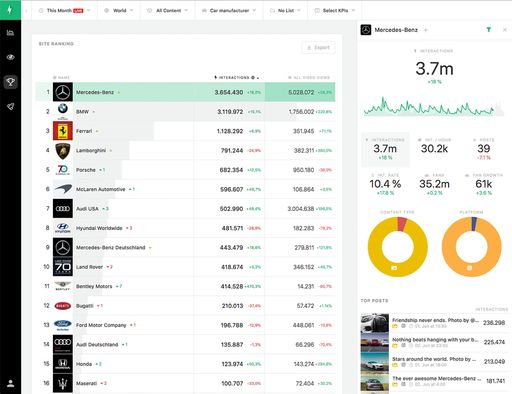This screenshot has height=394, width=512.
Task: Click the Hyundai Worldwide name
Action: point(99,228)
